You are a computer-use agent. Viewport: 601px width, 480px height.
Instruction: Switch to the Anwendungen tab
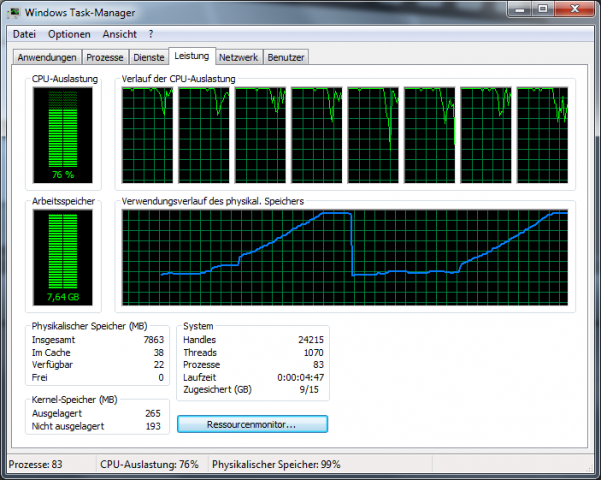46,58
